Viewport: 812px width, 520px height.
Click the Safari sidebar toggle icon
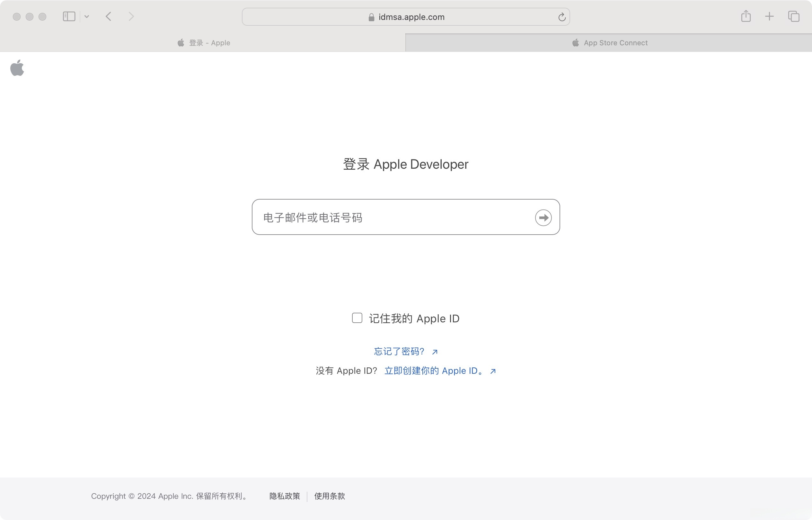pyautogui.click(x=69, y=16)
